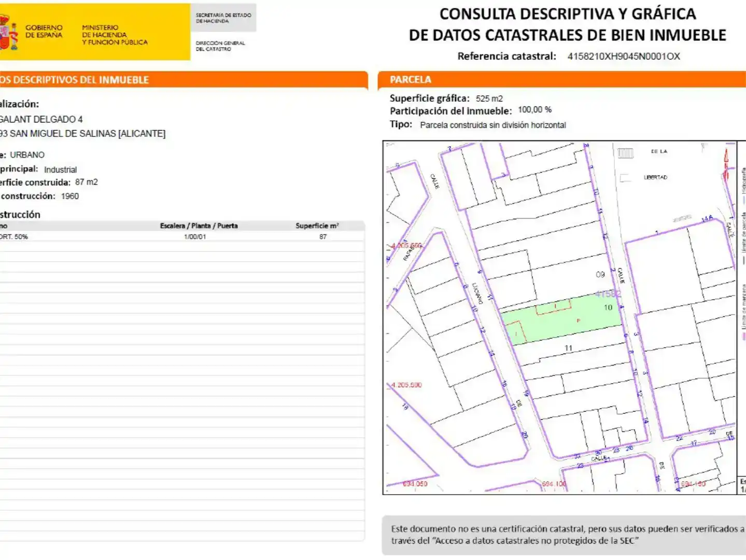Image resolution: width=746 pixels, height=560 pixels.
Task: Click the red north arrow on the map
Action: click(726, 163)
